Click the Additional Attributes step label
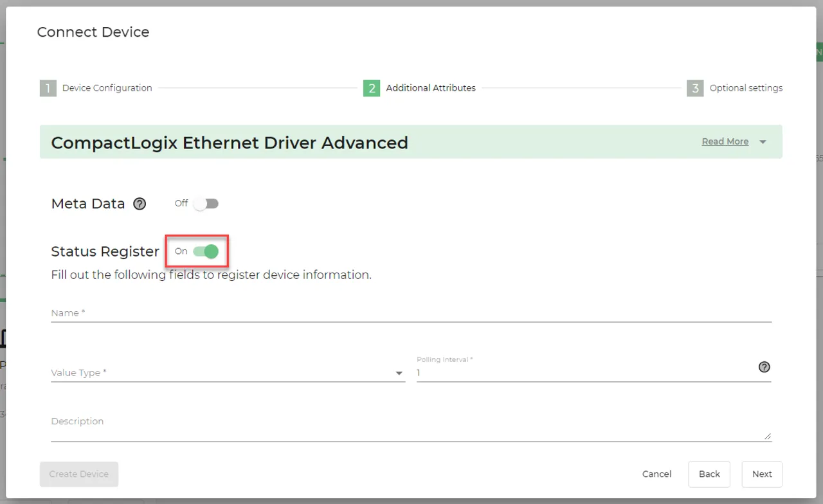 [x=430, y=88]
